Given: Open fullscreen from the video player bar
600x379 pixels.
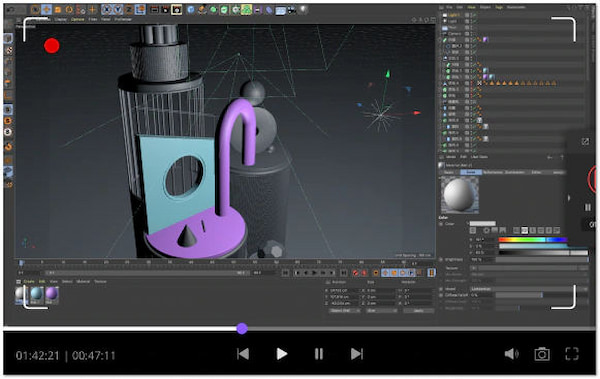Looking at the screenshot, I should (x=572, y=354).
